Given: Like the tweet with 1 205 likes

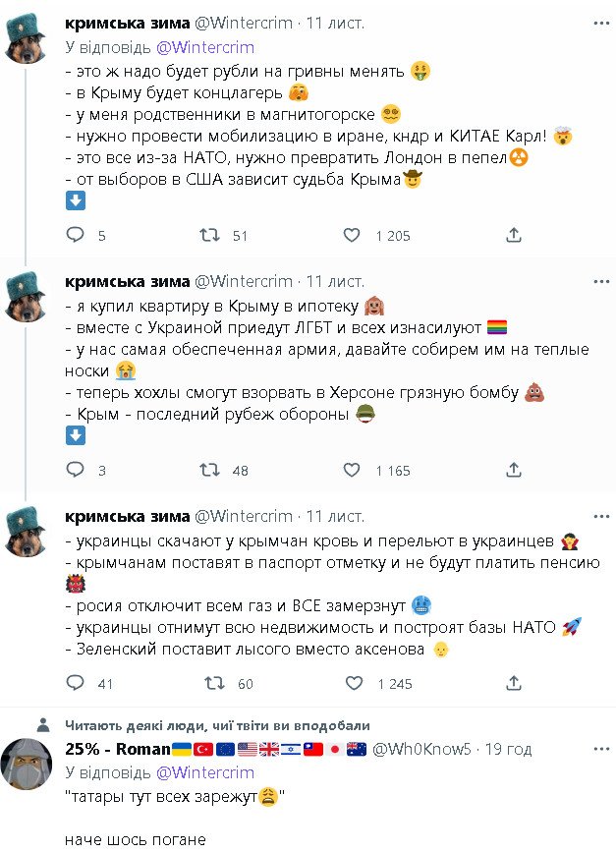Looking at the screenshot, I should (x=352, y=235).
